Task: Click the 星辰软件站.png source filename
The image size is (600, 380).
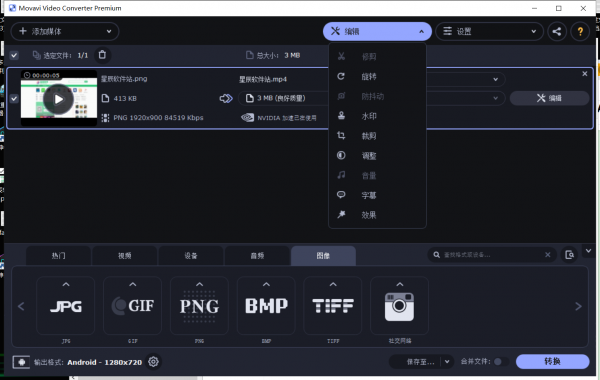Action: (x=124, y=79)
